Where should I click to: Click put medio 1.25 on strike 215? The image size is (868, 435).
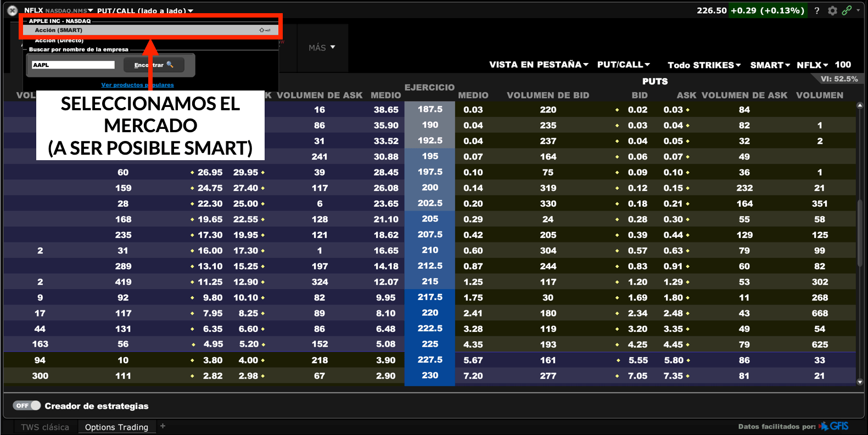pos(473,282)
